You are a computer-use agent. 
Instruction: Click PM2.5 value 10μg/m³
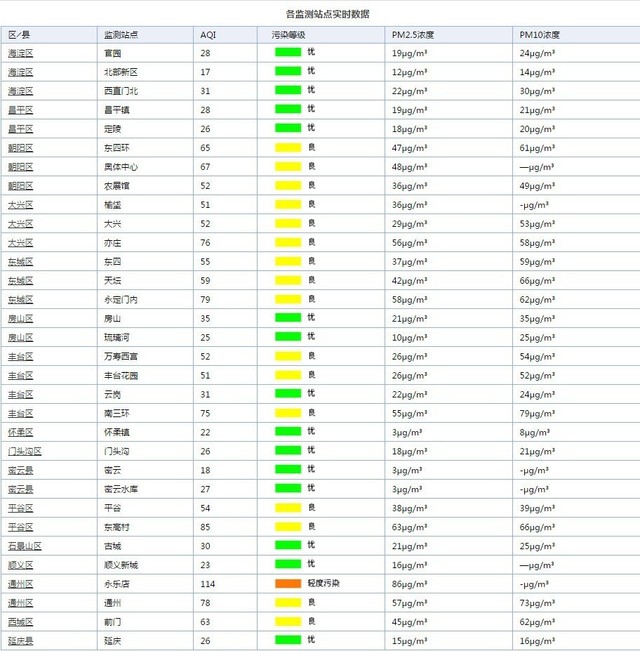pyautogui.click(x=410, y=338)
